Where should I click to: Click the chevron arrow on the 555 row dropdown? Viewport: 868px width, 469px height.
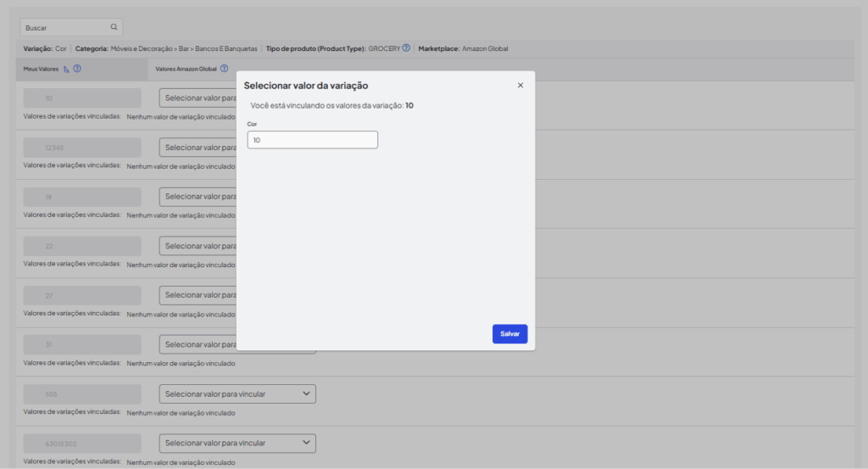(305, 394)
